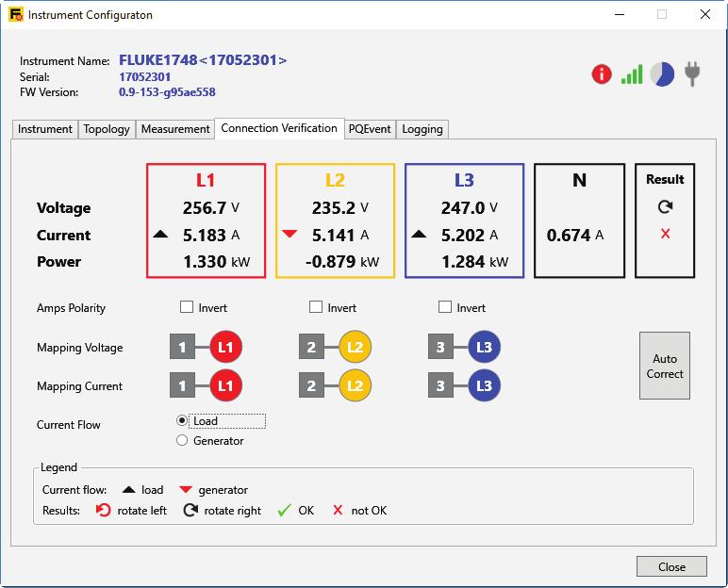Click the N neutral header
Viewport: 728px width, 588px height.
(x=579, y=180)
